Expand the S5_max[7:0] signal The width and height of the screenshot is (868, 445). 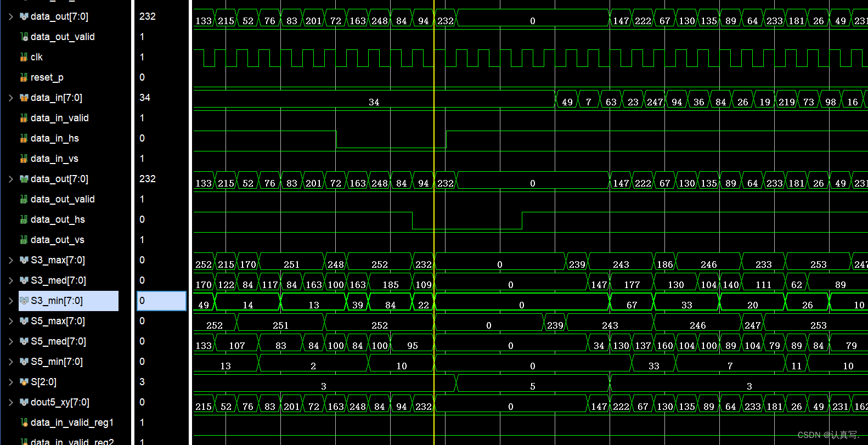pyautogui.click(x=11, y=321)
